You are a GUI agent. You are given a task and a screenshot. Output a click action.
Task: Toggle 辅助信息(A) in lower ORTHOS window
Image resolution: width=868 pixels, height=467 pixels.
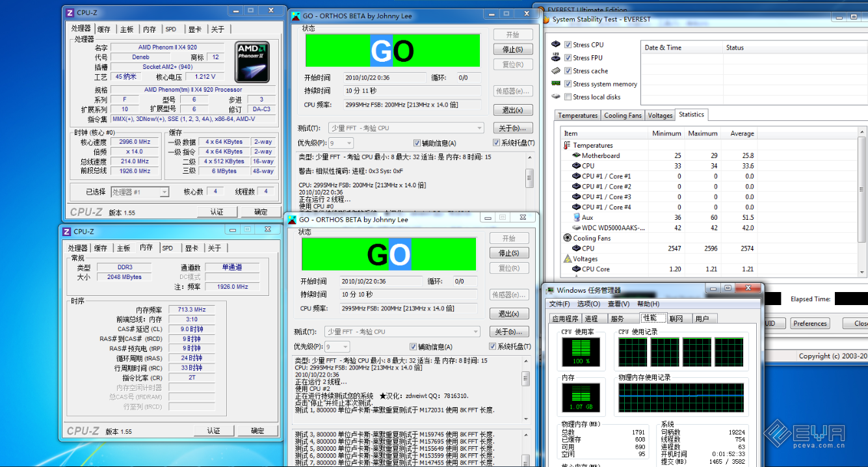coord(414,347)
